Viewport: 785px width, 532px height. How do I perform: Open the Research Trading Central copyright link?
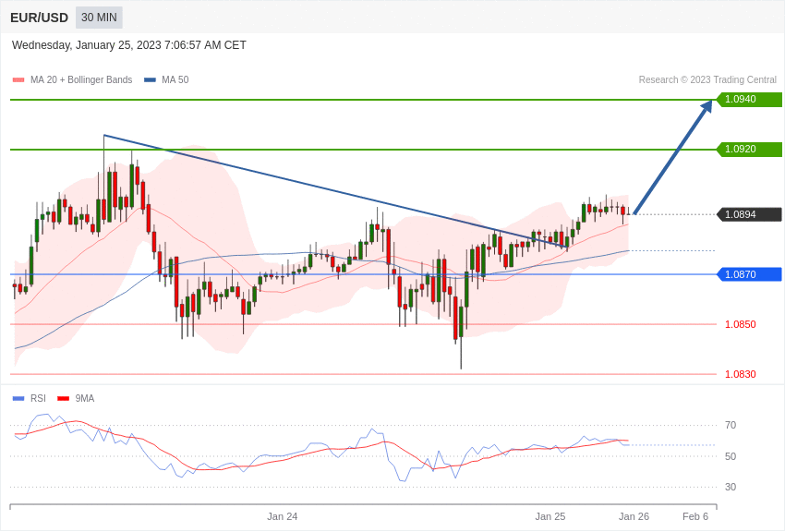[x=707, y=80]
